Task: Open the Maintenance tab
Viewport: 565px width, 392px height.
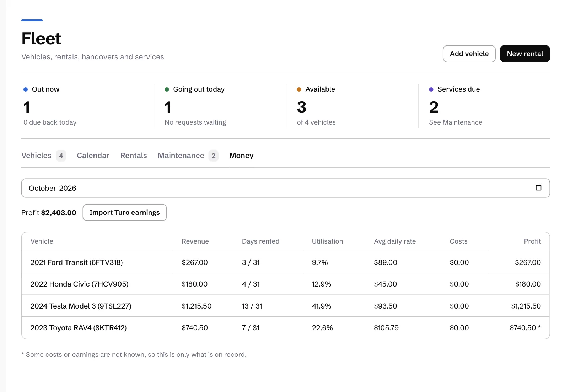Action: 188,156
